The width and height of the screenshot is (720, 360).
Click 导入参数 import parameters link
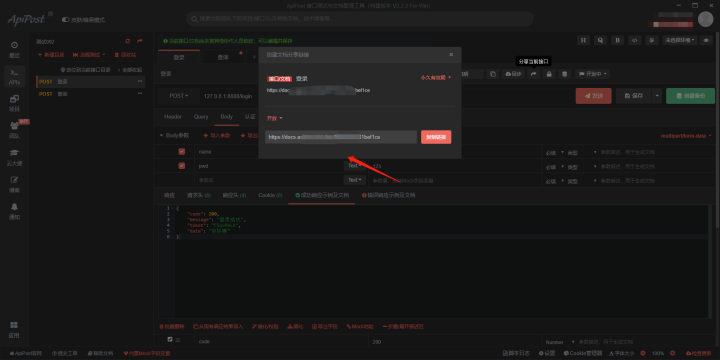[217, 136]
